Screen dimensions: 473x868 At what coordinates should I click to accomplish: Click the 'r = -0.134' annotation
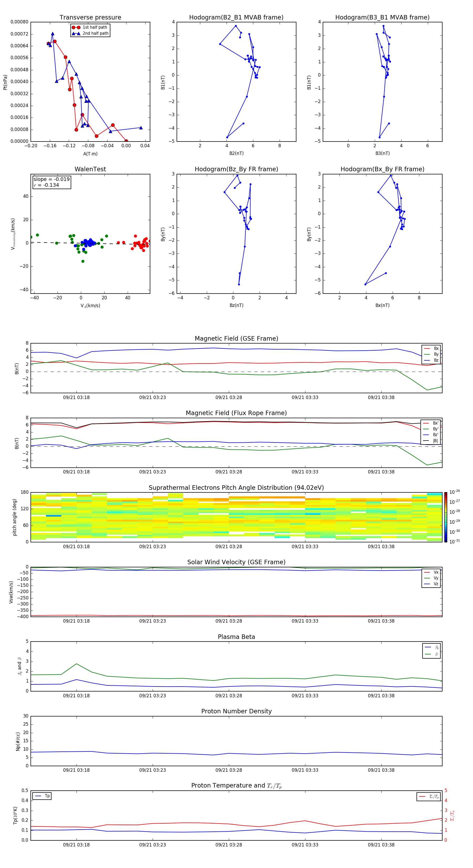(47, 185)
